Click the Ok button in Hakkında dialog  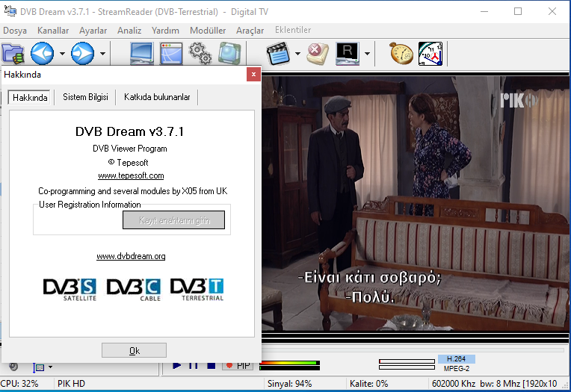click(x=134, y=350)
